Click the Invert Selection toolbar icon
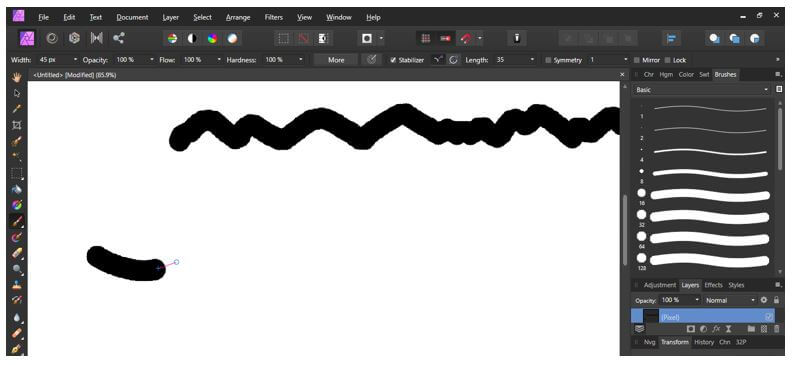The height and width of the screenshot is (365, 793). [x=324, y=38]
